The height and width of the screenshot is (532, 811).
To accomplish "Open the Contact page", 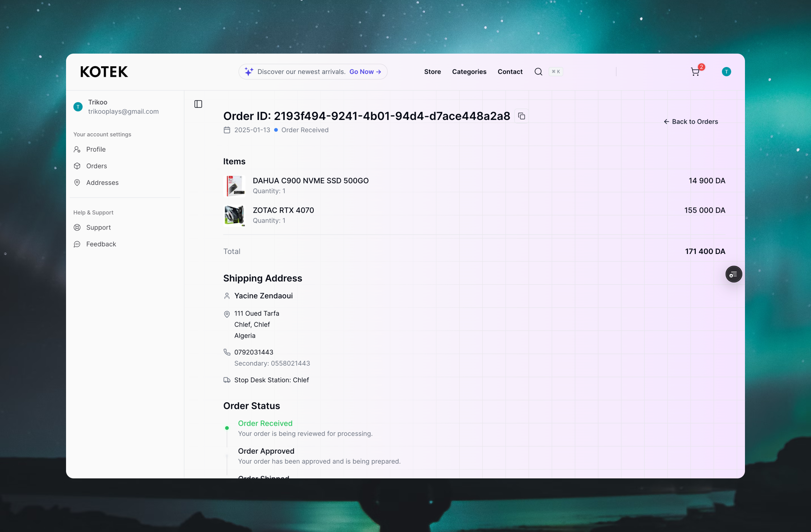I will (510, 71).
